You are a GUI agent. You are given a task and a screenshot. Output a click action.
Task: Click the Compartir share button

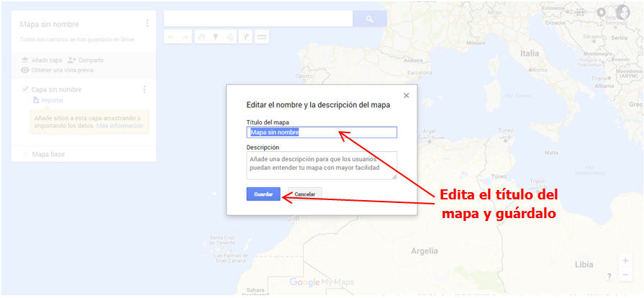86,60
